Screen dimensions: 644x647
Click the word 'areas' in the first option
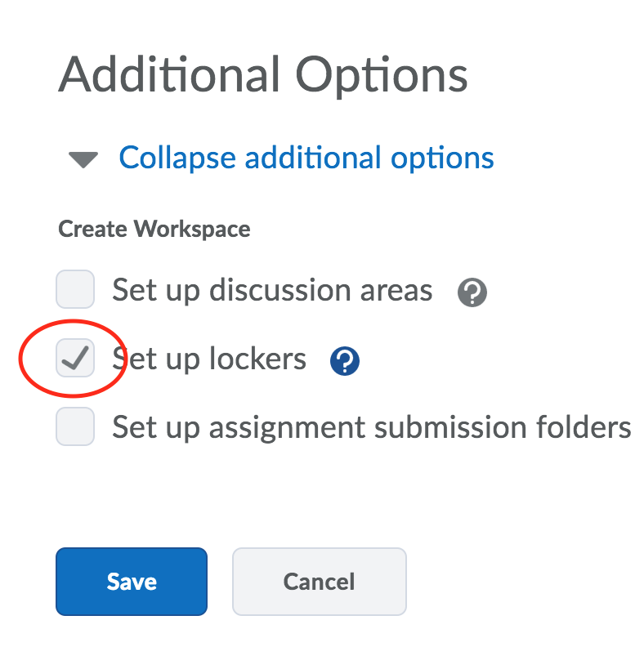(x=399, y=290)
